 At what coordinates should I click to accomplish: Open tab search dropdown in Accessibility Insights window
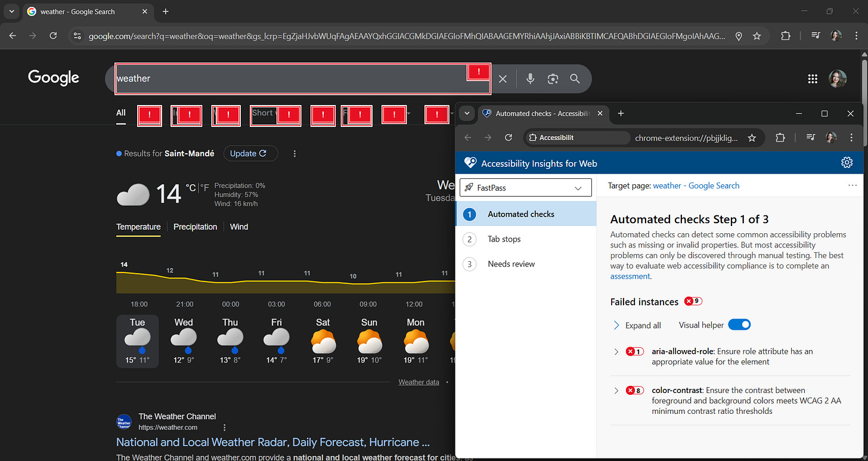point(467,113)
